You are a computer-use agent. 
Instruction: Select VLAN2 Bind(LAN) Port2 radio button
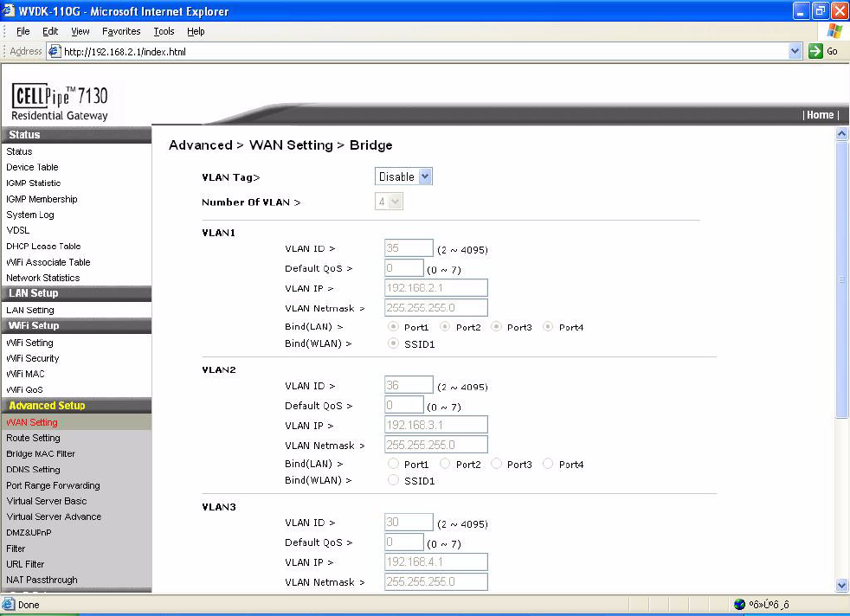[x=445, y=464]
